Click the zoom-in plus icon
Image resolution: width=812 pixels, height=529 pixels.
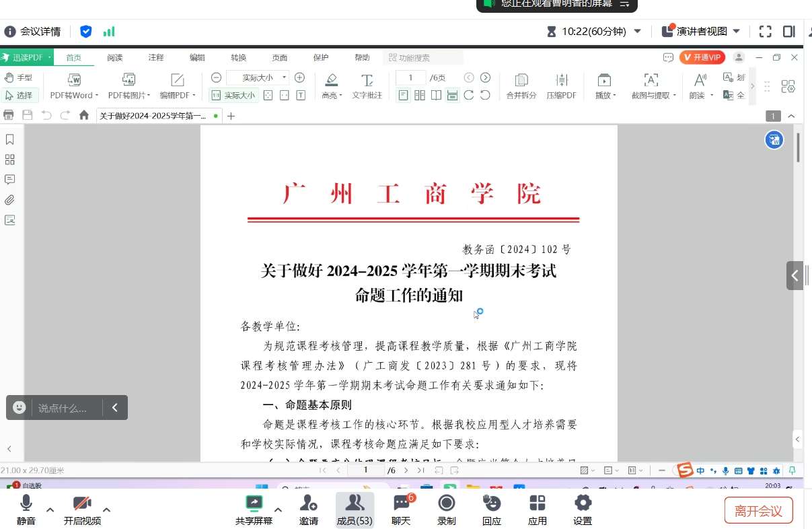[300, 77]
